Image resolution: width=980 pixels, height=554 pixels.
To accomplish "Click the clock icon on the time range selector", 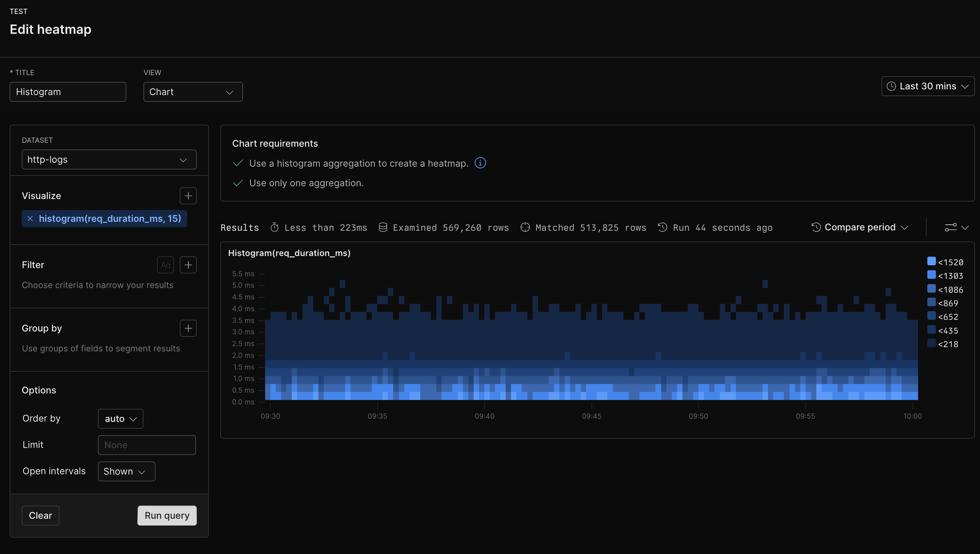I will pos(892,86).
